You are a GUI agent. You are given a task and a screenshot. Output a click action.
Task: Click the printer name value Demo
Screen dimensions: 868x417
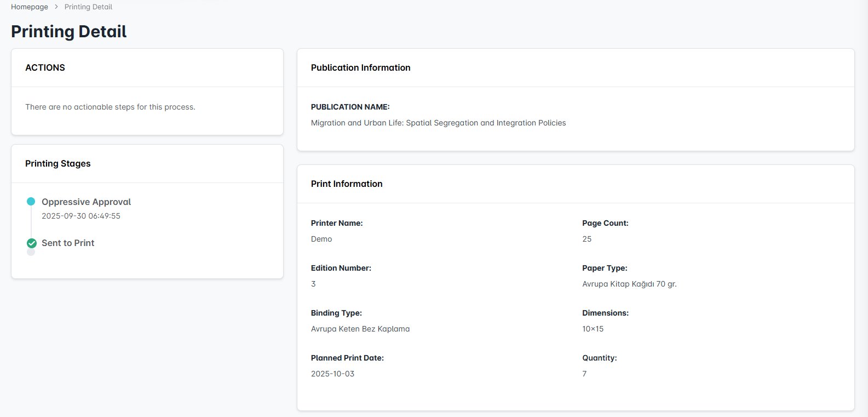click(321, 239)
